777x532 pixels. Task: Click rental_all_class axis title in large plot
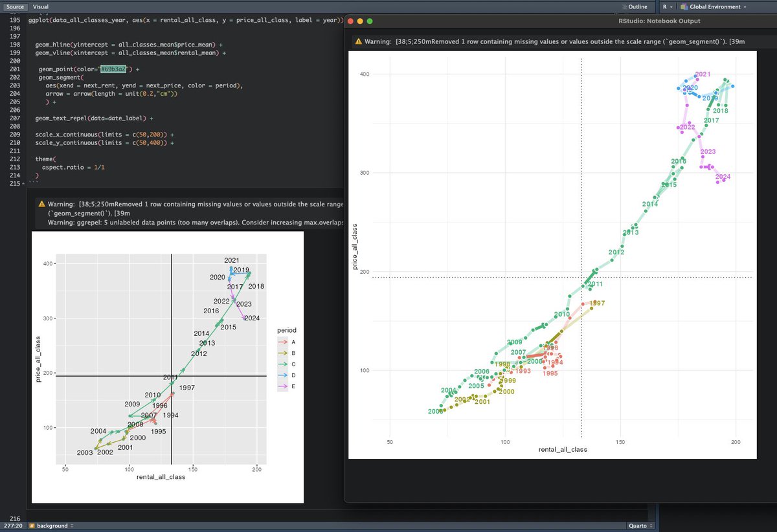click(x=563, y=449)
